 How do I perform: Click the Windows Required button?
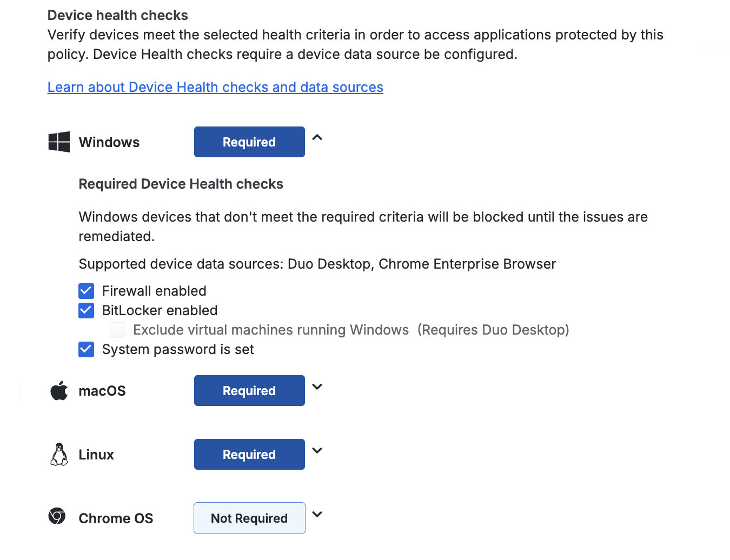pyautogui.click(x=249, y=142)
